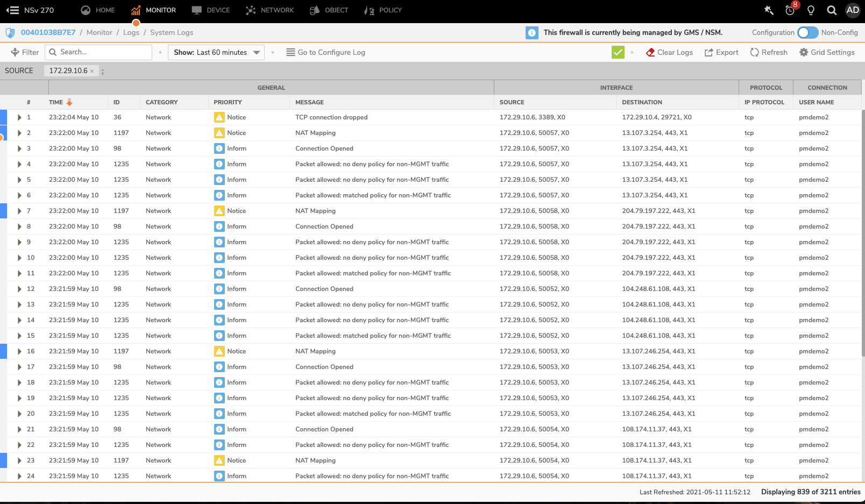Click the blue info icon for GMS notice

coord(531,33)
